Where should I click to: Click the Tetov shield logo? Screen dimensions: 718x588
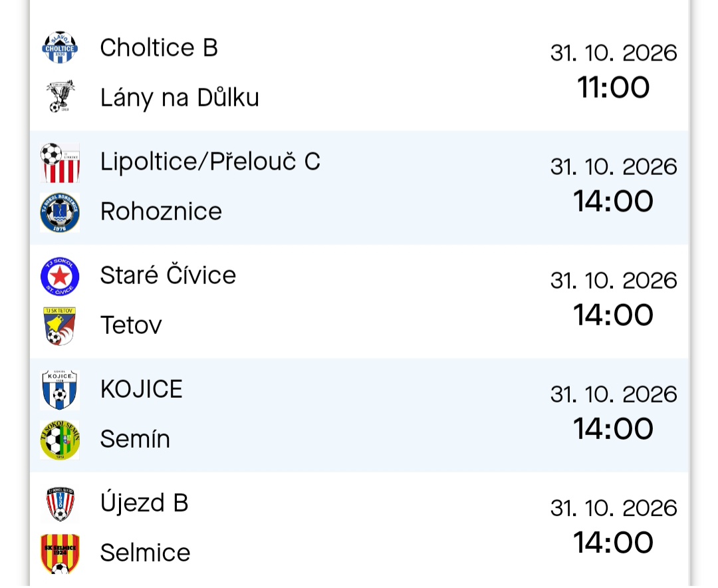[x=60, y=327]
